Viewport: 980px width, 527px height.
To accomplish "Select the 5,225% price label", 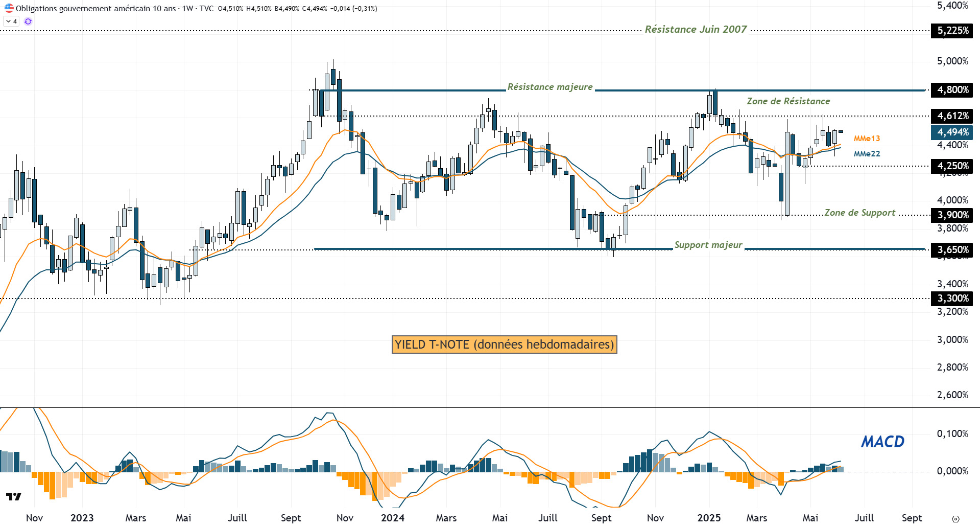I will (952, 31).
